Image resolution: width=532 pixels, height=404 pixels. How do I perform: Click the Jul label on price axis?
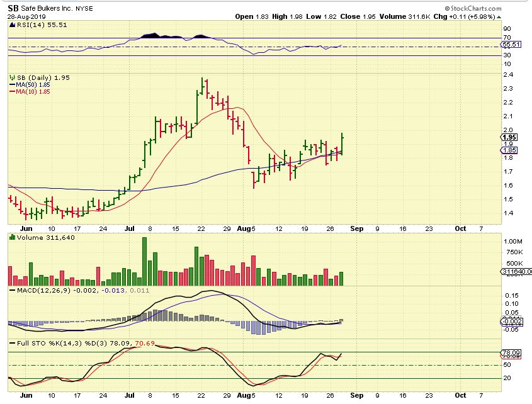[129, 228]
